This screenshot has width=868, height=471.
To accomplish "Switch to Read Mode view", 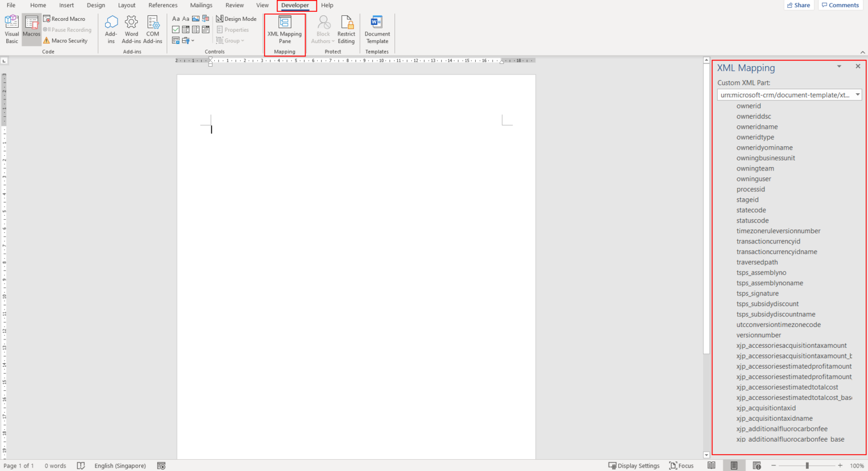I will pyautogui.click(x=712, y=465).
